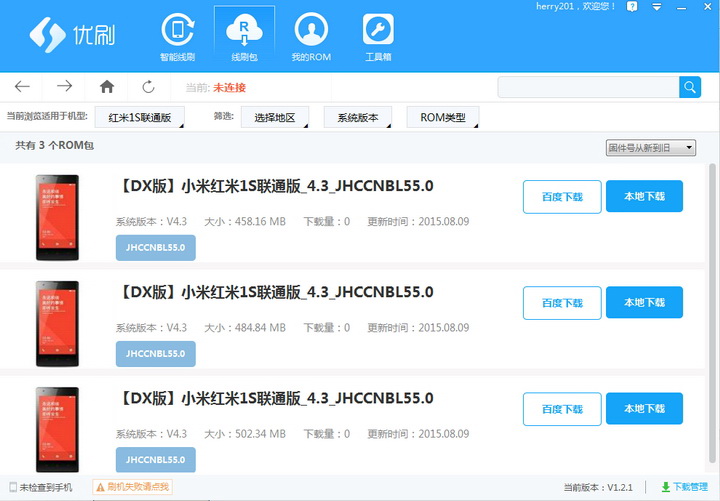The width and height of the screenshot is (720, 501).
Task: Click the 未连接 connection status text
Action: coord(230,87)
